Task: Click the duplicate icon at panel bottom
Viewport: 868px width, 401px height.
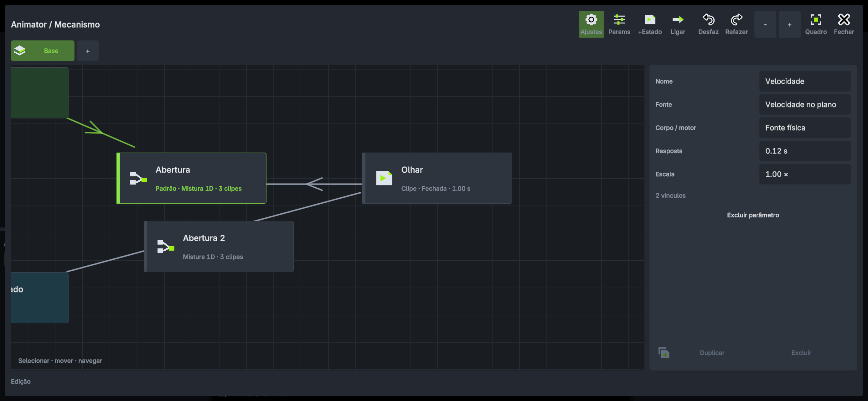Action: tap(664, 352)
